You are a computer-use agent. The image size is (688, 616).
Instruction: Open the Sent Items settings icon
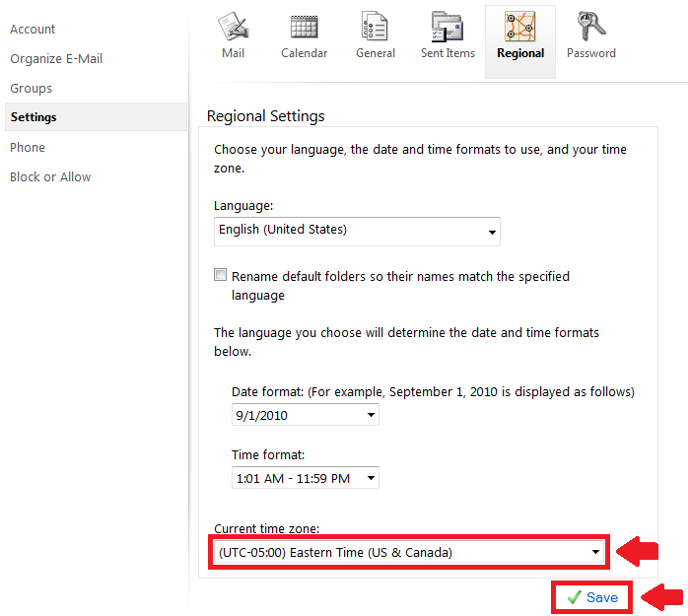447,26
